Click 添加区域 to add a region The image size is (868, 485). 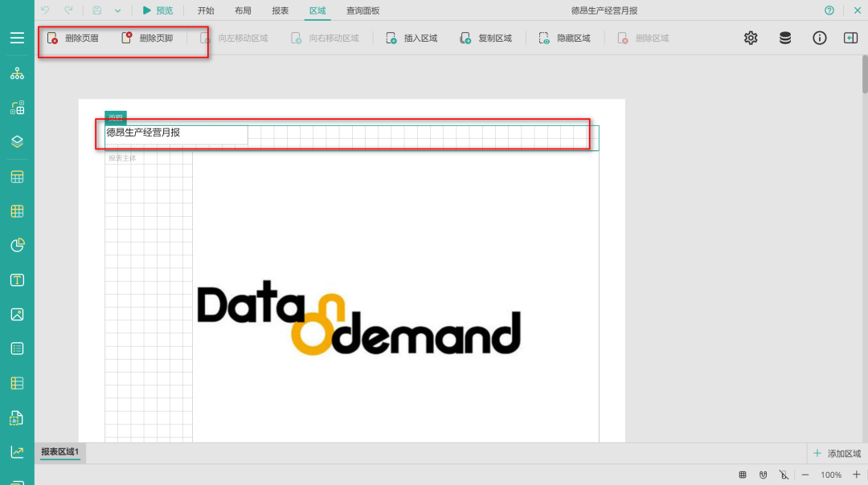(x=837, y=454)
